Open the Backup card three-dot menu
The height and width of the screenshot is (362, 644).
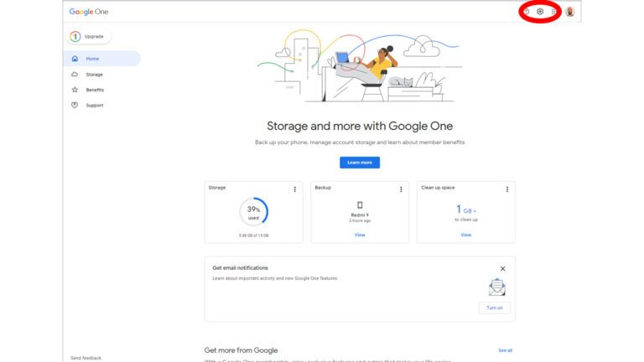401,189
